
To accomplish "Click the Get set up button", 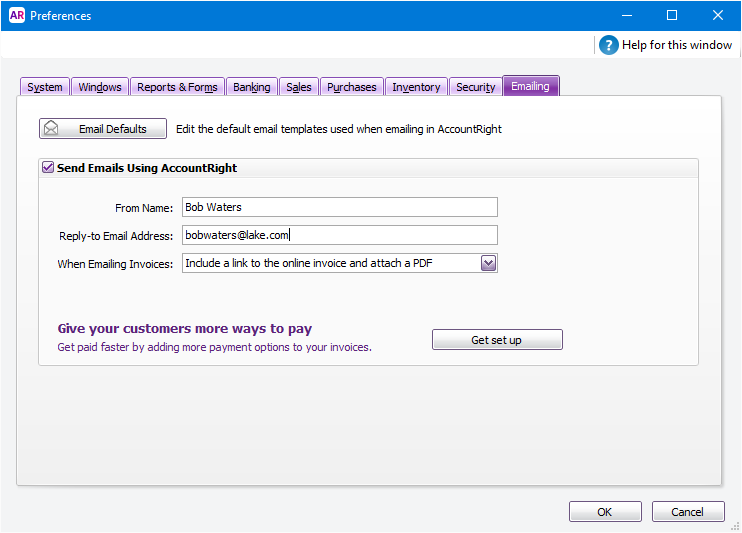I will pos(497,340).
